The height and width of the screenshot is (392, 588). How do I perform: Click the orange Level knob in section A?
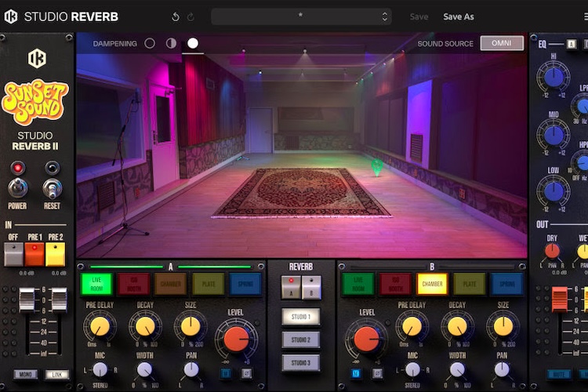(236, 339)
